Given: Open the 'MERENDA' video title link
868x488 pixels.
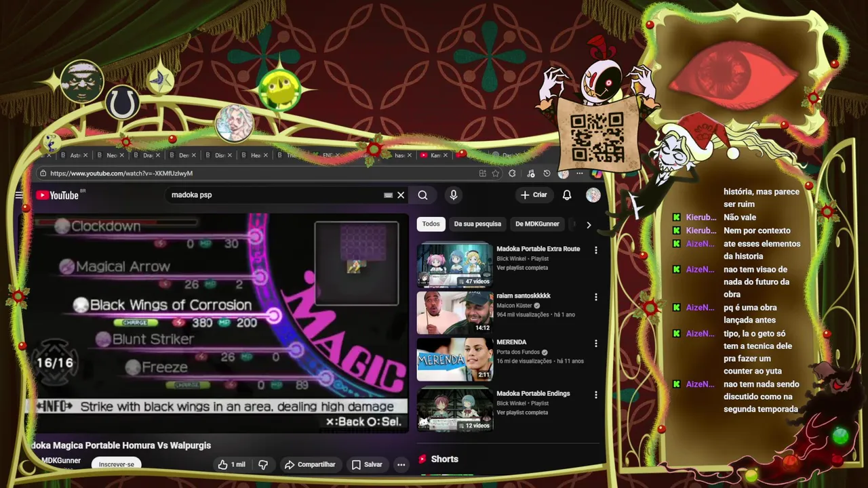Looking at the screenshot, I should click(x=511, y=342).
